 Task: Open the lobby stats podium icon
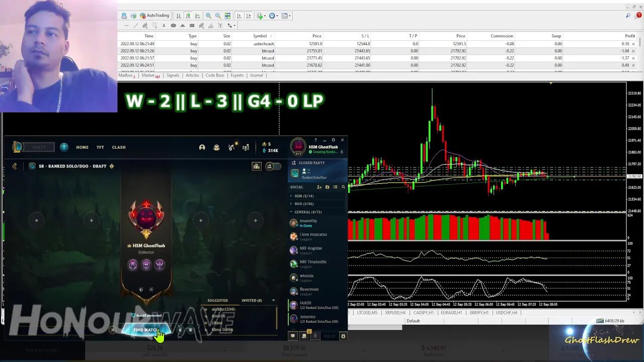257,166
